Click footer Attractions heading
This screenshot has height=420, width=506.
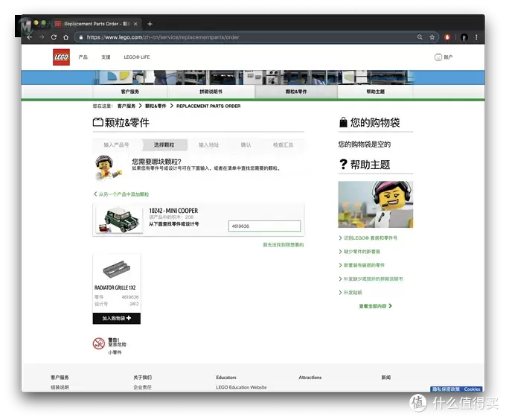310,378
